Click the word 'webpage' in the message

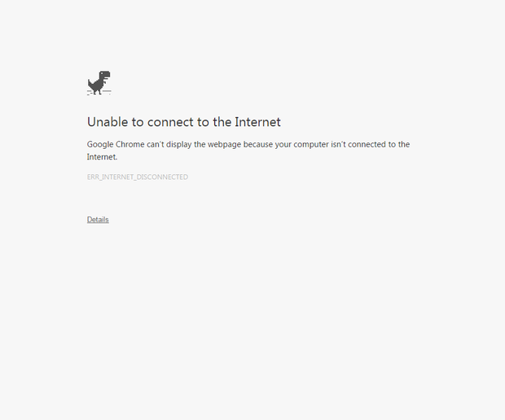click(x=224, y=145)
